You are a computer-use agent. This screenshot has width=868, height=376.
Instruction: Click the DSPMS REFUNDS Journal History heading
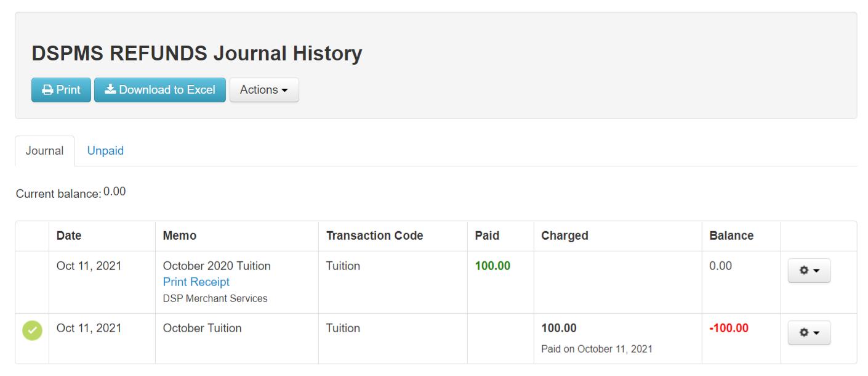click(x=197, y=54)
